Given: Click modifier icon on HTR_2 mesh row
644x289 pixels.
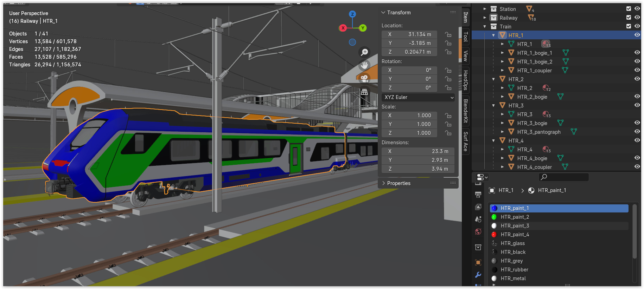Looking at the screenshot, I should tap(546, 88).
